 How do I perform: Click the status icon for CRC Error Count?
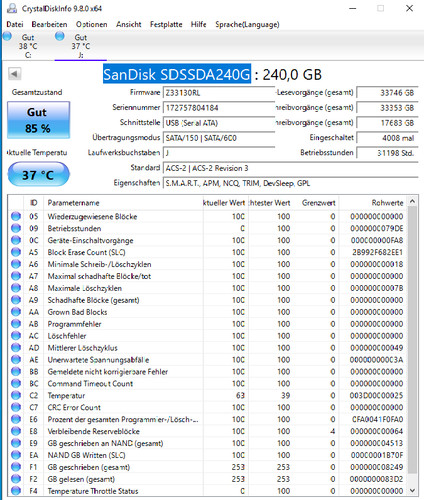(16, 407)
